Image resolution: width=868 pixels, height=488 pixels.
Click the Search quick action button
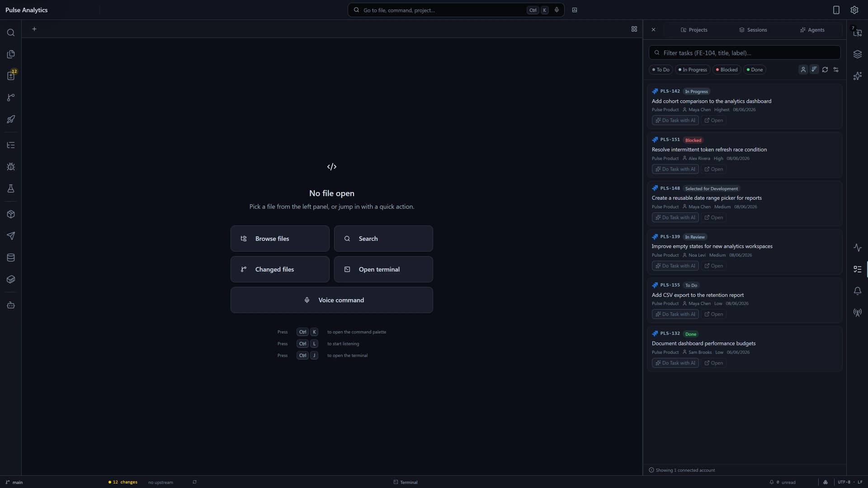click(x=383, y=239)
